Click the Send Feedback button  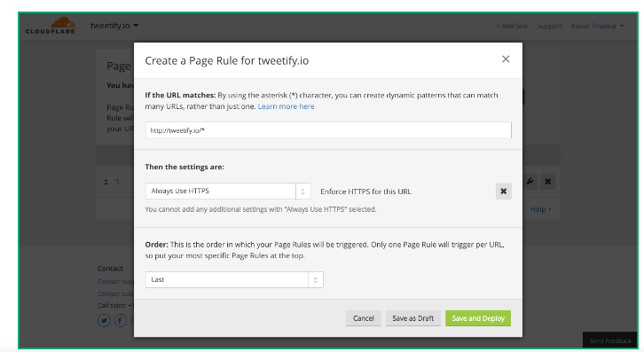[x=610, y=340]
